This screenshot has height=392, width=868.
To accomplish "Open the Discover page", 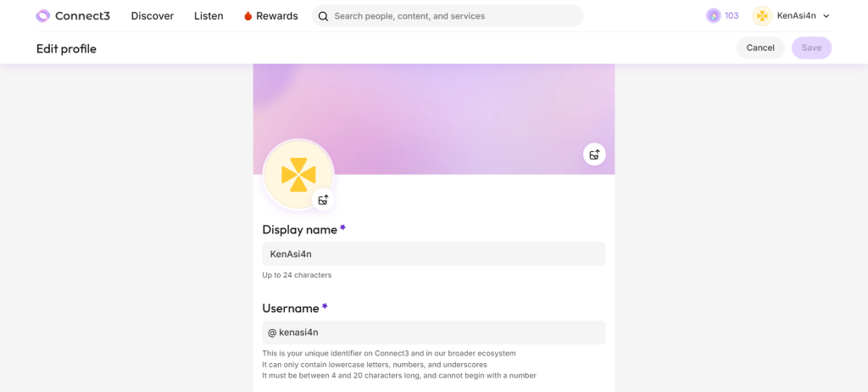I will pos(153,16).
